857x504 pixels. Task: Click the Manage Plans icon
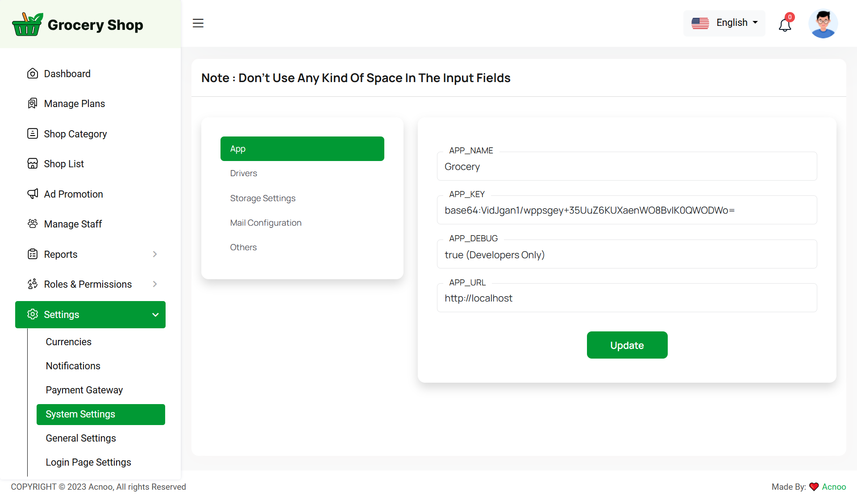33,103
